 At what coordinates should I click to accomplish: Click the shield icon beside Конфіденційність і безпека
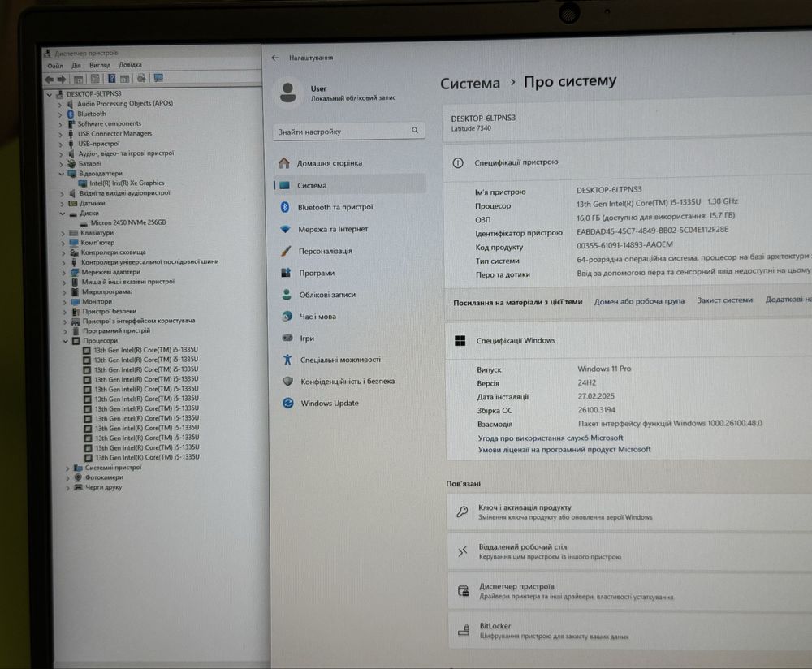(288, 381)
